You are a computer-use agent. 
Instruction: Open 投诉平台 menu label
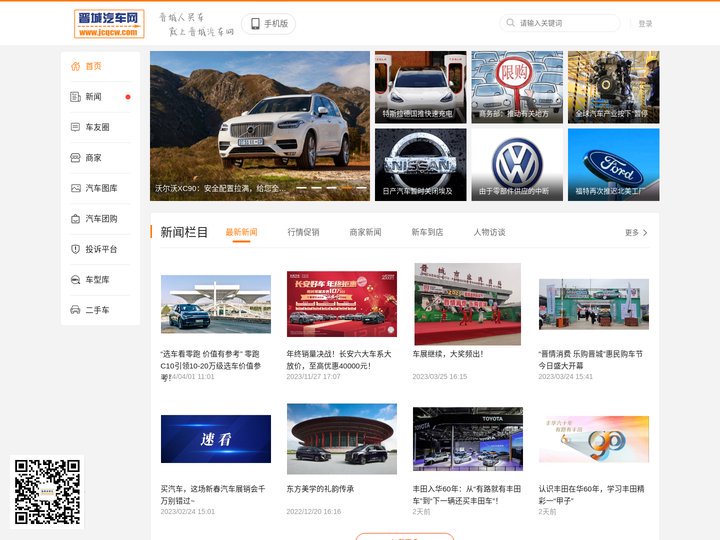tap(101, 249)
